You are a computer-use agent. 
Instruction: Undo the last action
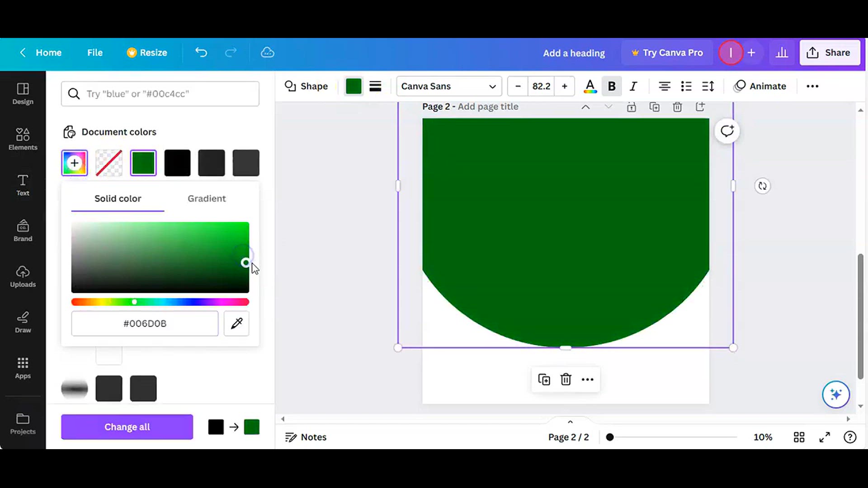coord(201,52)
